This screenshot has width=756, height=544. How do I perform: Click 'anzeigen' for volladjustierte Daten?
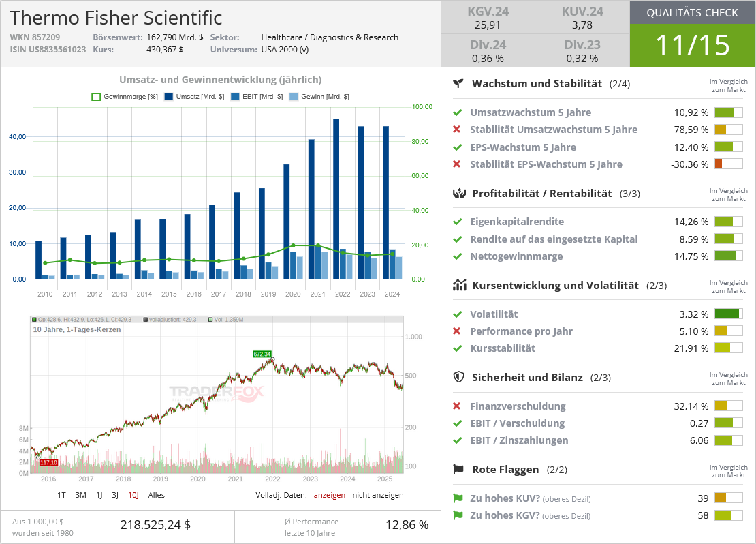(x=330, y=495)
